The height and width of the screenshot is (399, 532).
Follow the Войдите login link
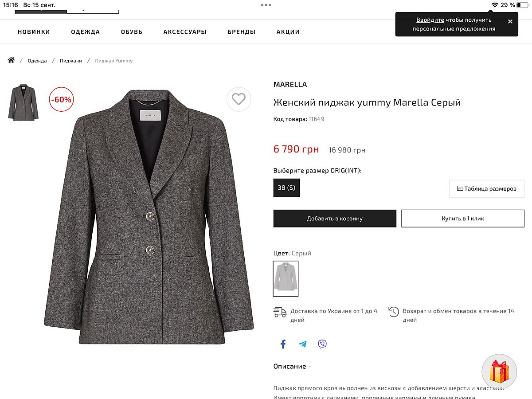pos(430,20)
